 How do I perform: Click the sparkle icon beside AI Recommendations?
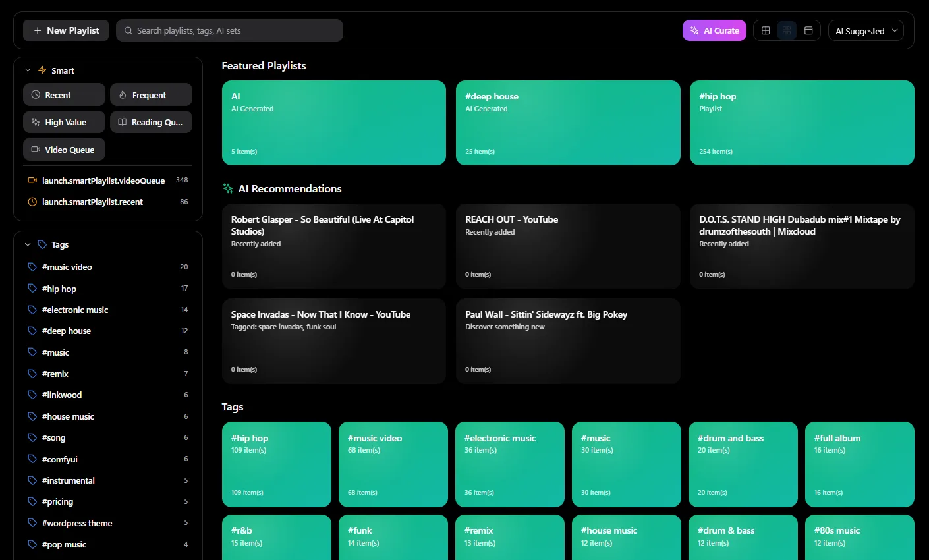[228, 188]
